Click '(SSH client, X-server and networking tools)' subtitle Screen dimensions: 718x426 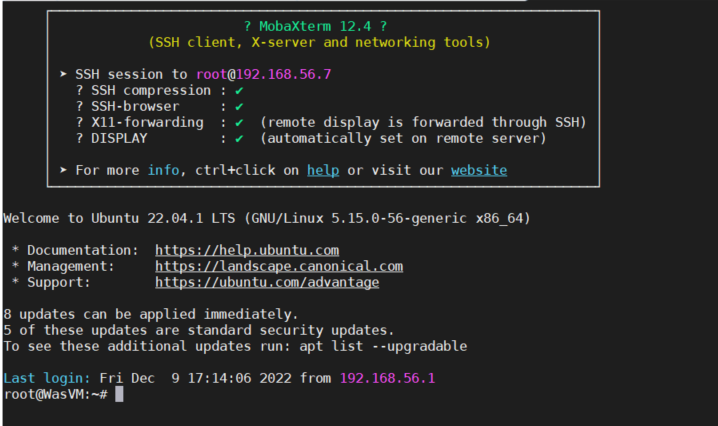[x=319, y=42]
